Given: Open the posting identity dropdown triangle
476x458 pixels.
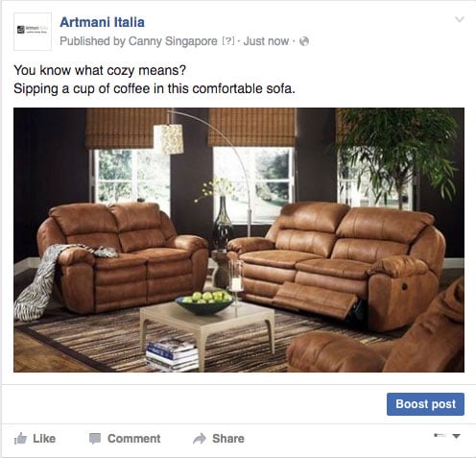Looking at the screenshot, I should pyautogui.click(x=457, y=436).
